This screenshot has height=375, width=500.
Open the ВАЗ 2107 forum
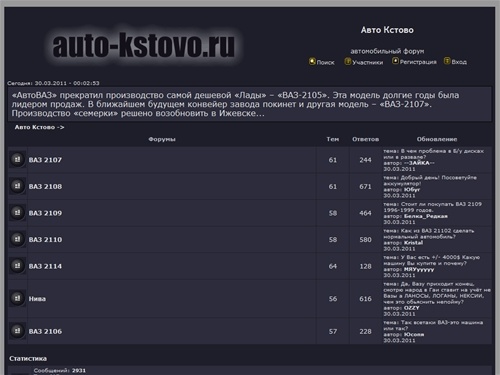[45, 160]
